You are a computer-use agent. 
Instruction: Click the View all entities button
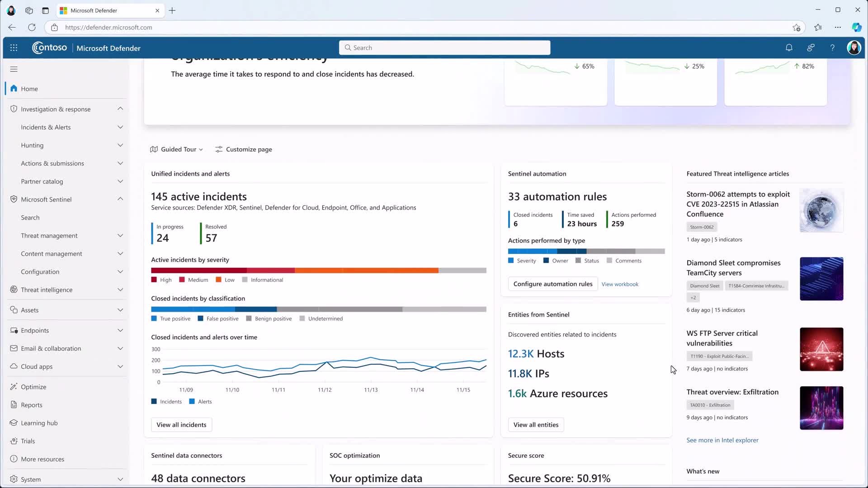[x=536, y=425]
